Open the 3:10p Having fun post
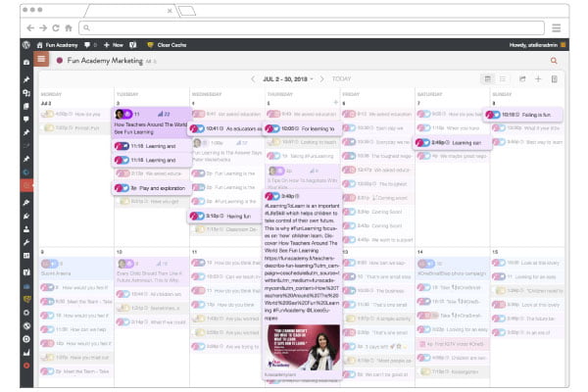This screenshot has width=588, height=392. [226, 216]
